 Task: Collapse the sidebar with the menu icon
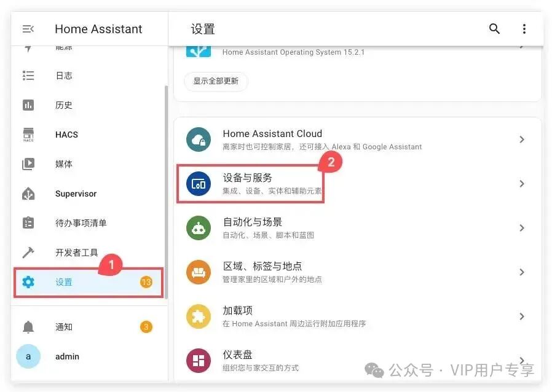(x=28, y=29)
